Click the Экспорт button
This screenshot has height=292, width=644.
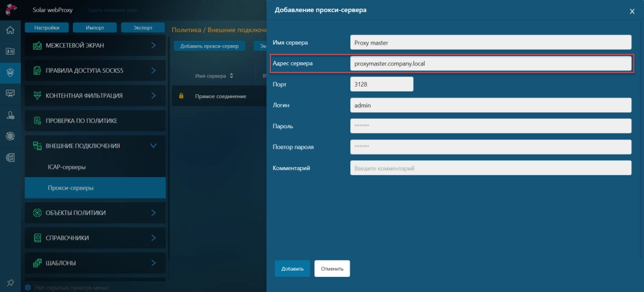[x=143, y=28]
